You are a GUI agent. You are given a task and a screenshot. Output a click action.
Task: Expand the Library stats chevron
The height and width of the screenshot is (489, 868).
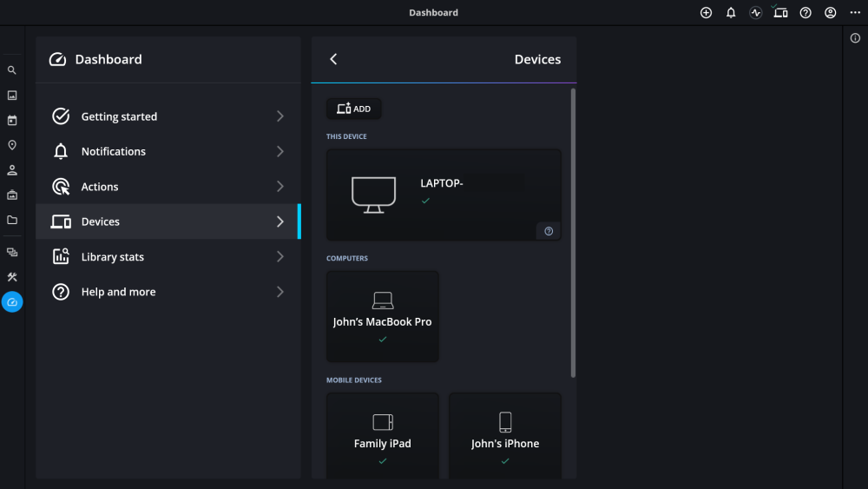tap(280, 257)
